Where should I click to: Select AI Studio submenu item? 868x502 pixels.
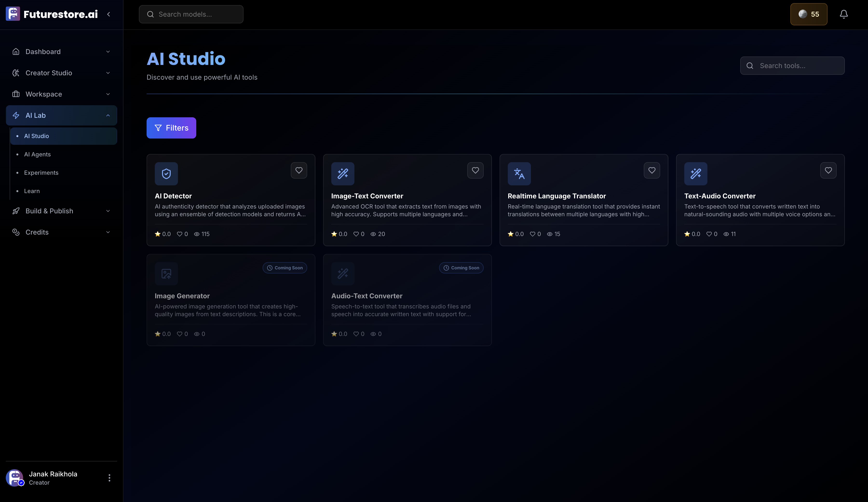tap(63, 136)
